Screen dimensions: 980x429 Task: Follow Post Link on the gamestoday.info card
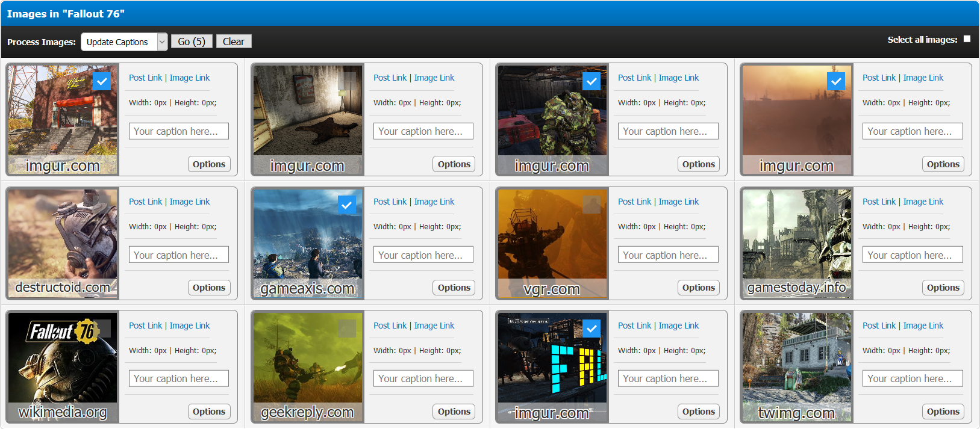(x=879, y=202)
